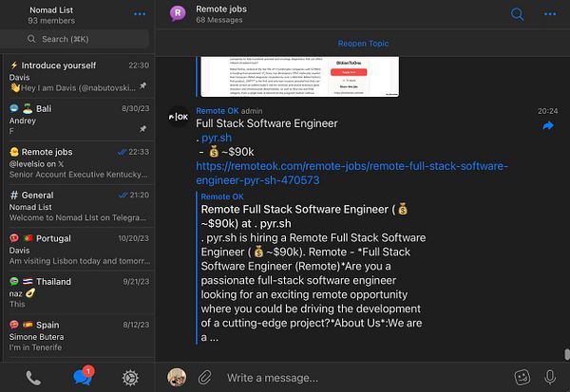Click magnifier icon in sidebar search
This screenshot has height=392, width=570.
pos(31,39)
